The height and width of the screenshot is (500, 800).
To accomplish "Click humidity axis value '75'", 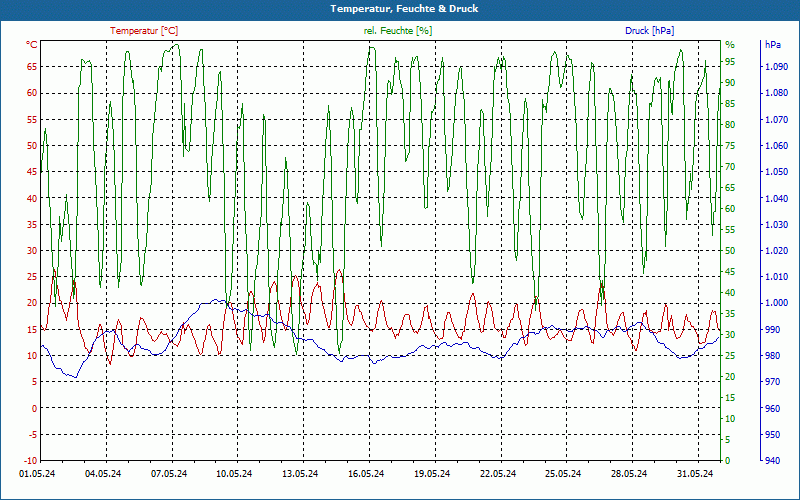I will coord(730,145).
